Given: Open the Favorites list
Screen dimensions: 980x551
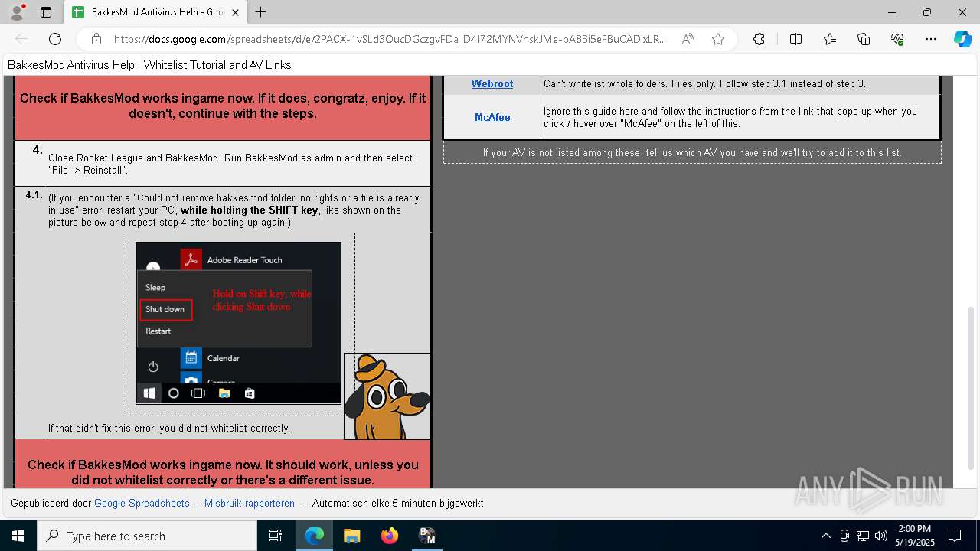Looking at the screenshot, I should point(830,39).
